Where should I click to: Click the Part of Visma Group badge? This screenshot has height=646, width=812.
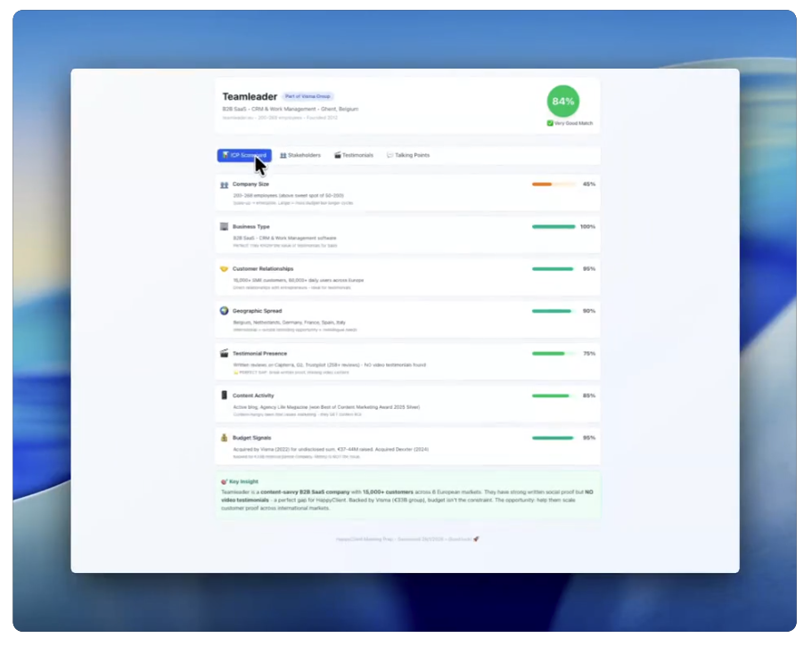(x=308, y=96)
